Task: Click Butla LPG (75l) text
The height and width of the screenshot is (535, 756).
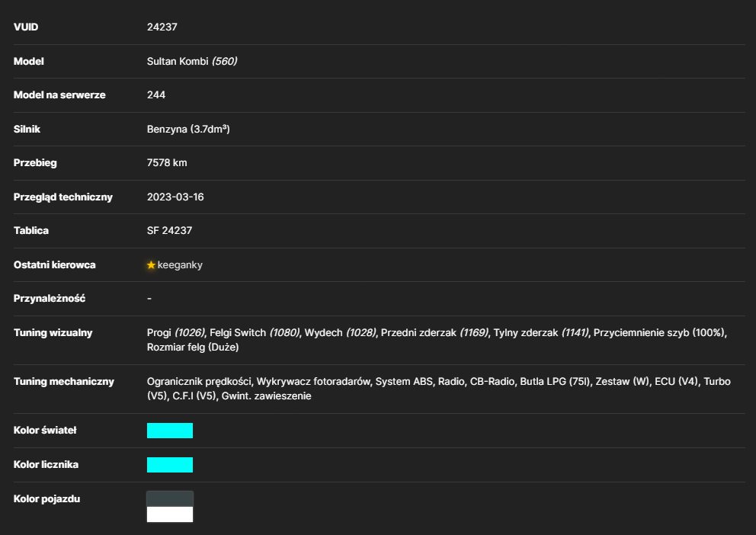Action: click(555, 381)
